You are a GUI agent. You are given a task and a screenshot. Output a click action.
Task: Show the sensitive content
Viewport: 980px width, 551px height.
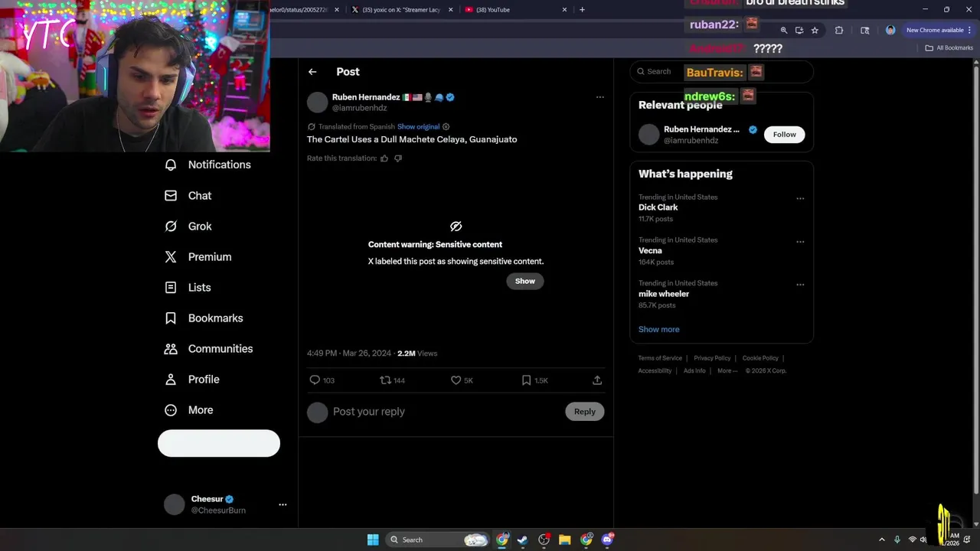click(x=525, y=281)
